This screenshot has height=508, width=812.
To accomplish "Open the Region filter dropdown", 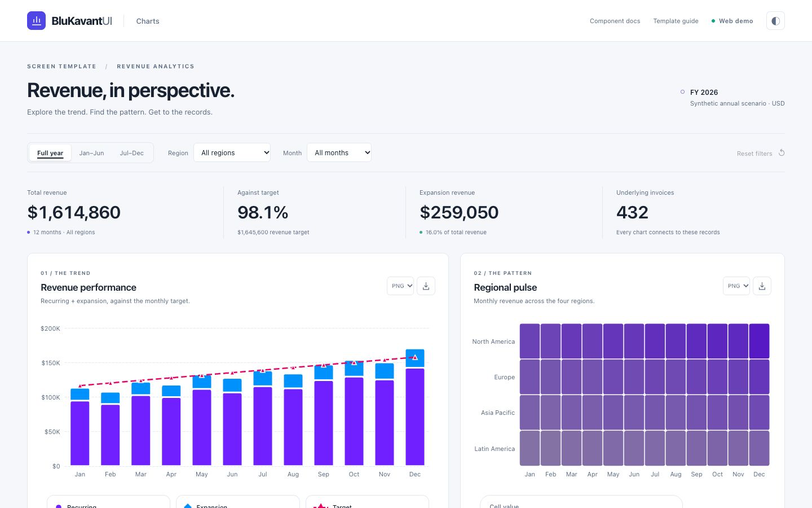I will pyautogui.click(x=232, y=152).
